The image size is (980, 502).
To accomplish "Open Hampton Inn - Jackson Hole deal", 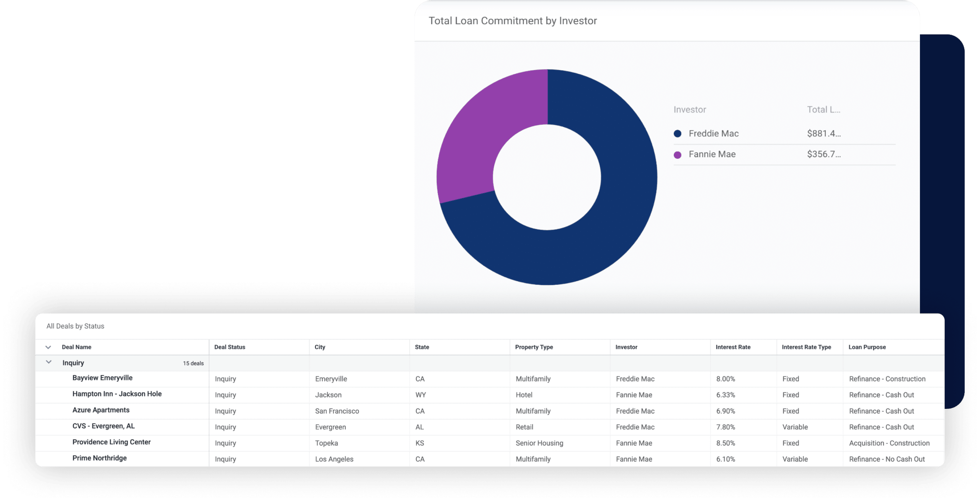I will 117,394.
